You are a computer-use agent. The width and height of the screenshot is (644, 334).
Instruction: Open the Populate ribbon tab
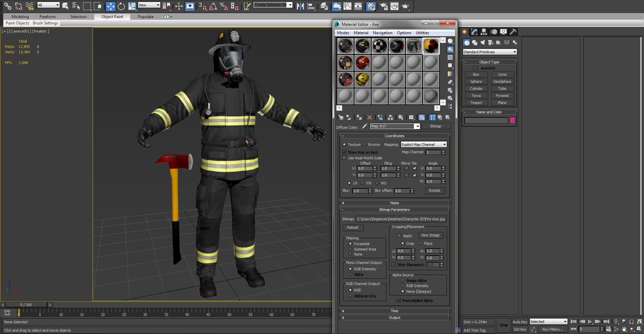(x=146, y=16)
